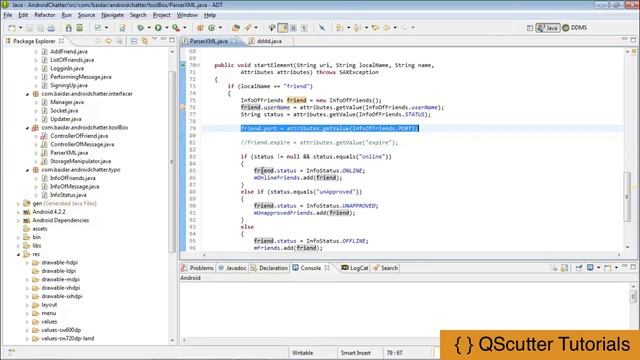Open the Project menu
This screenshot has height=360, width=640.
[x=162, y=15]
